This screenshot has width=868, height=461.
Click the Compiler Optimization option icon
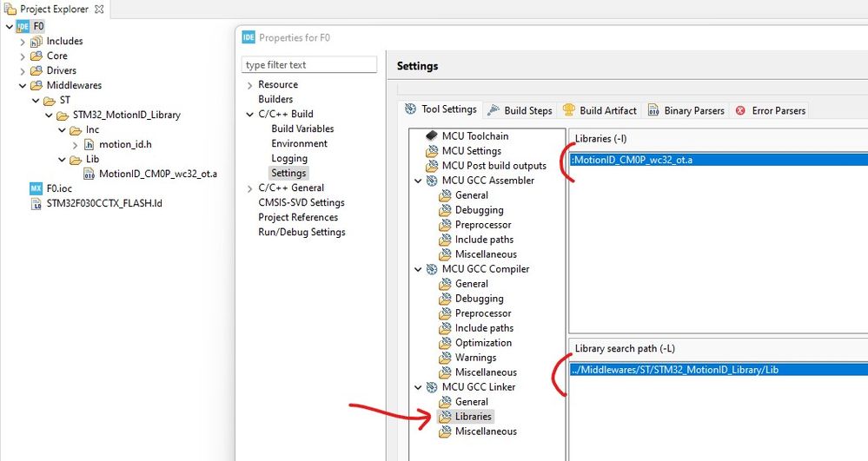tap(445, 343)
